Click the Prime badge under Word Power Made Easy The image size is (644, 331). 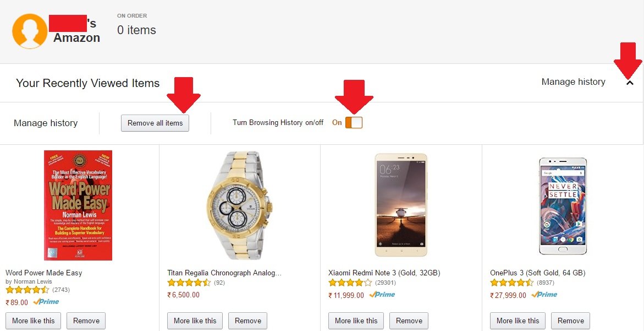(x=46, y=302)
